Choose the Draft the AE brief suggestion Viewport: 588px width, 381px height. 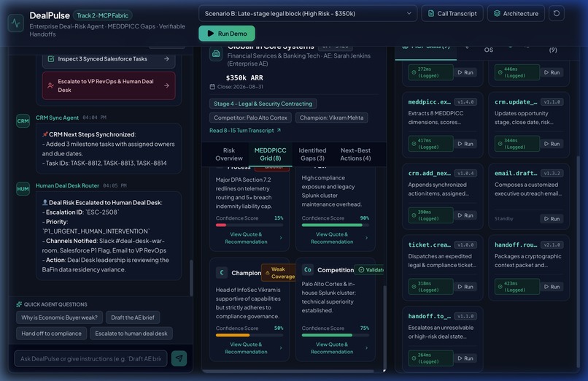(x=133, y=317)
